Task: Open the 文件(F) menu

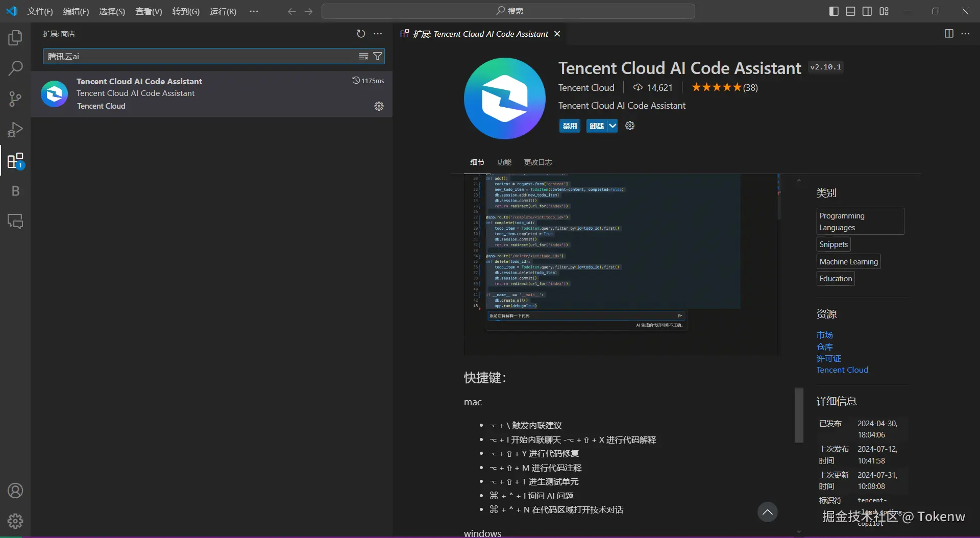Action: point(40,11)
